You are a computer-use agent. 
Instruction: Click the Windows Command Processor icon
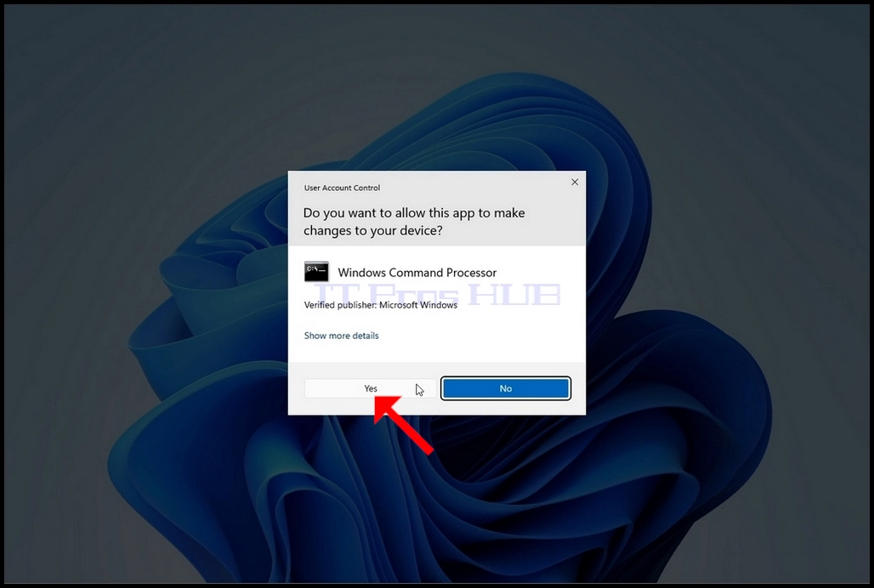(316, 272)
